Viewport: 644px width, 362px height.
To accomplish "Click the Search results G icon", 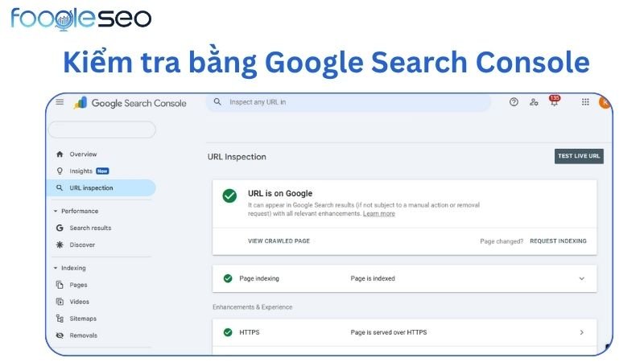I will click(x=60, y=228).
